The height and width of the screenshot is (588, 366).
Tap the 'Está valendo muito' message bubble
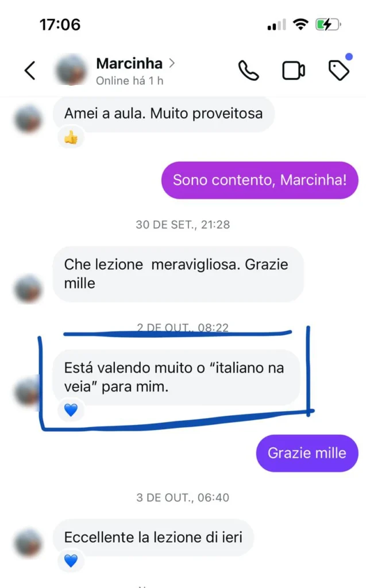[x=176, y=377]
